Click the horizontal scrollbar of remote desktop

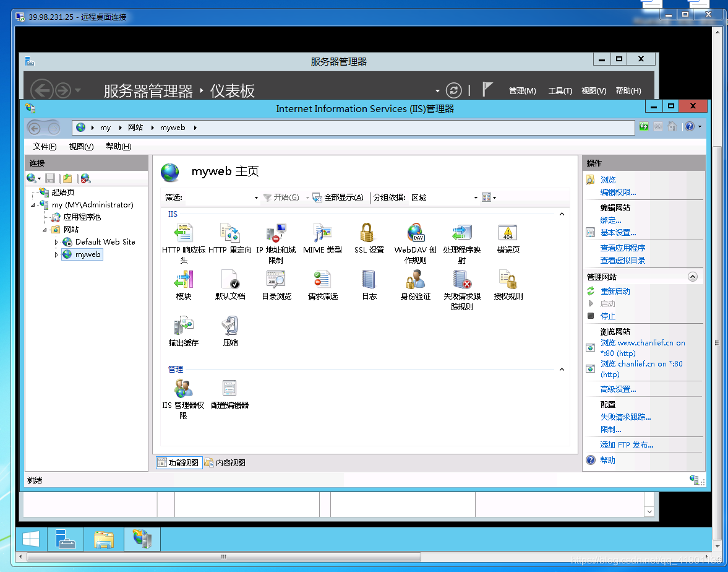[224, 557]
